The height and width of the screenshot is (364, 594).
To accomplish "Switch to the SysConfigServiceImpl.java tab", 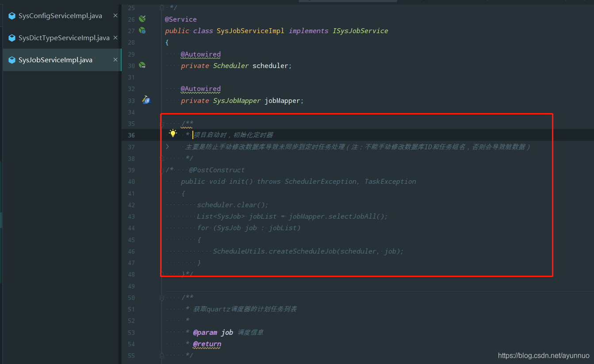I will click(60, 16).
